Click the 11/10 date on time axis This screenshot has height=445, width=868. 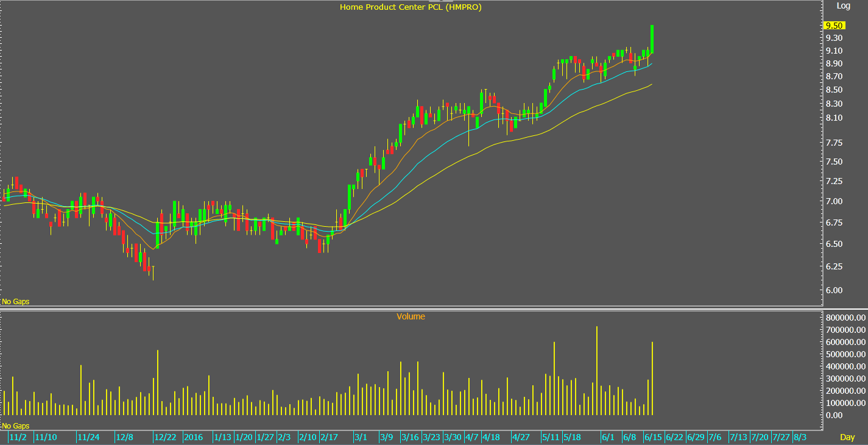point(46,437)
